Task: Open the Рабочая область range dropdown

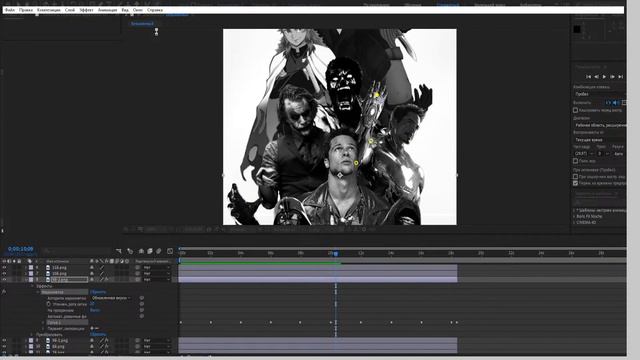Action: click(599, 125)
